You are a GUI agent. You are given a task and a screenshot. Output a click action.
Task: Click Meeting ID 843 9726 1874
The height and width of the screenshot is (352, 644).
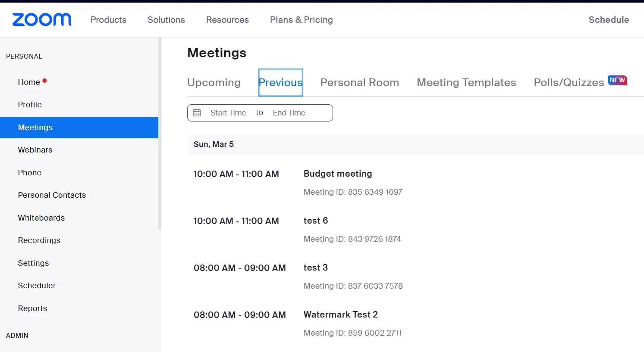(352, 239)
